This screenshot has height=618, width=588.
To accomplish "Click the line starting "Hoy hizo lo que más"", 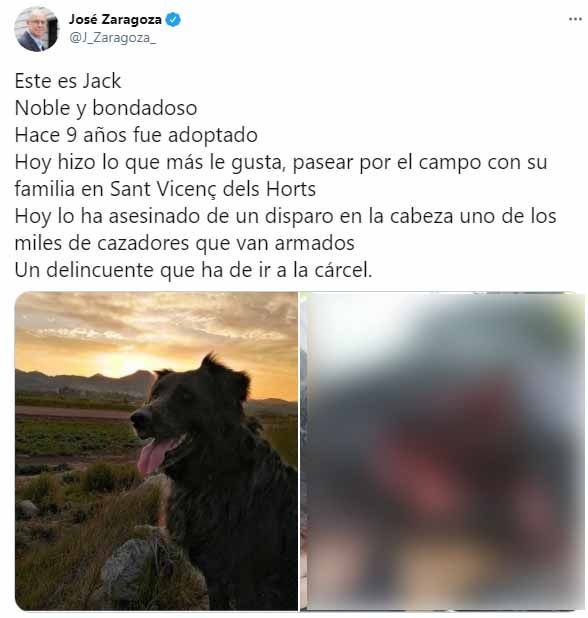I will [281, 162].
